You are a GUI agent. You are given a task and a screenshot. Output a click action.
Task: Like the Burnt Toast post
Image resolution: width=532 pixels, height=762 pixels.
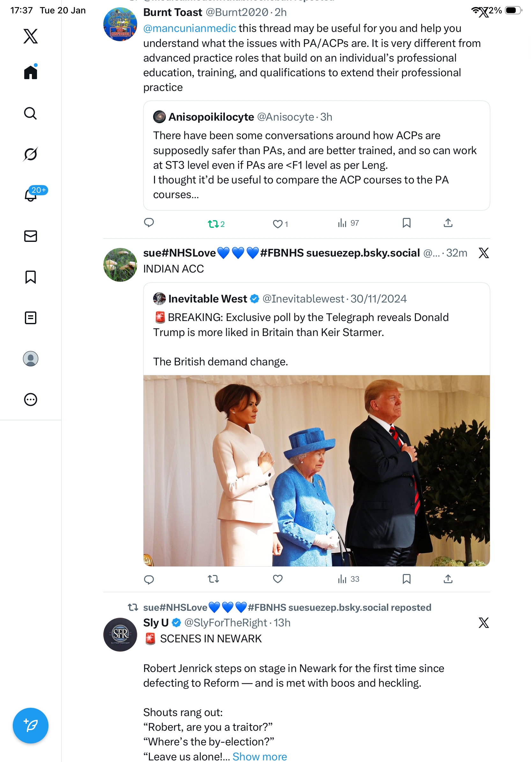[277, 224]
